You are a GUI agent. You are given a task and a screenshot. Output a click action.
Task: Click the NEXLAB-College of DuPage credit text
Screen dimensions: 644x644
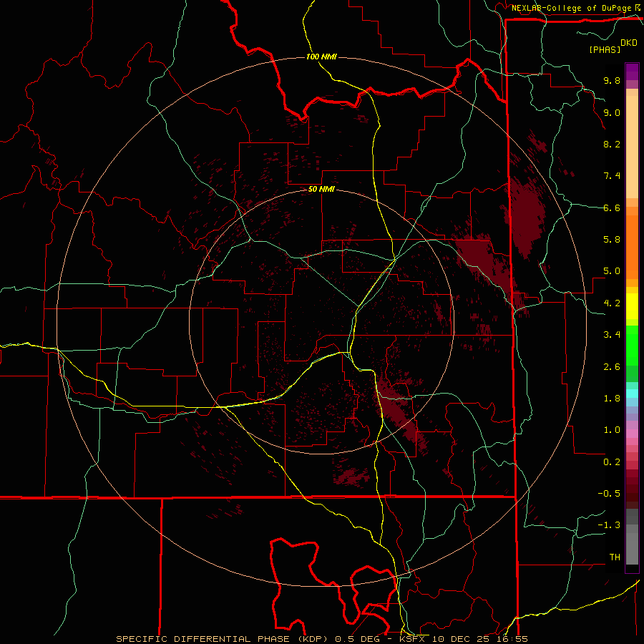572,8
